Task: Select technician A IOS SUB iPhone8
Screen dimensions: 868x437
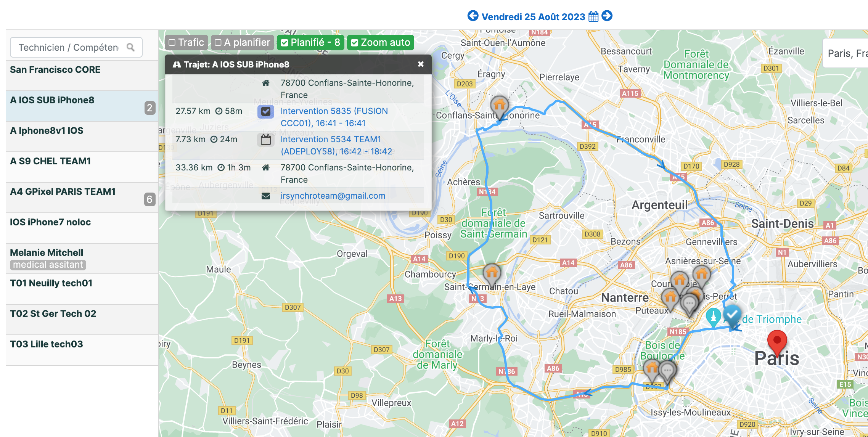Action: pos(82,106)
